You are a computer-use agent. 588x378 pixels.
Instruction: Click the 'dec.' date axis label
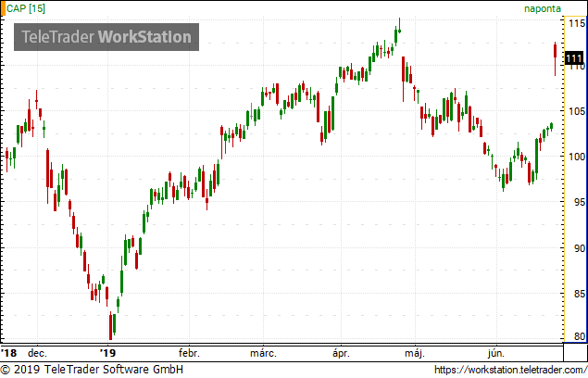click(37, 353)
